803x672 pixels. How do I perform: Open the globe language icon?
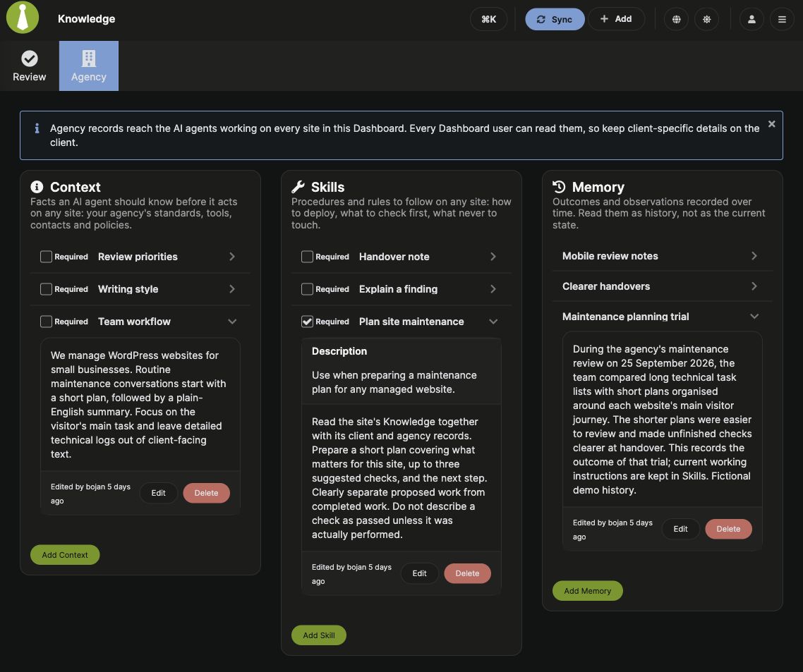coord(677,19)
